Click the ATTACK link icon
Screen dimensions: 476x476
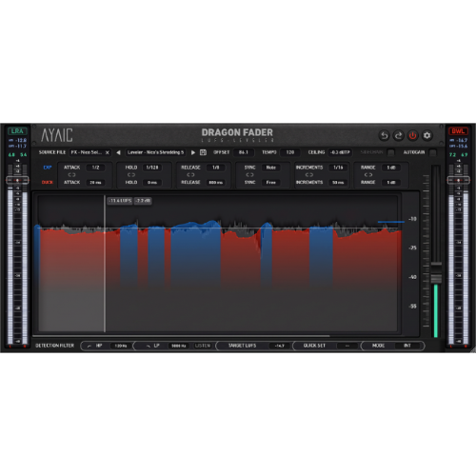[71, 175]
